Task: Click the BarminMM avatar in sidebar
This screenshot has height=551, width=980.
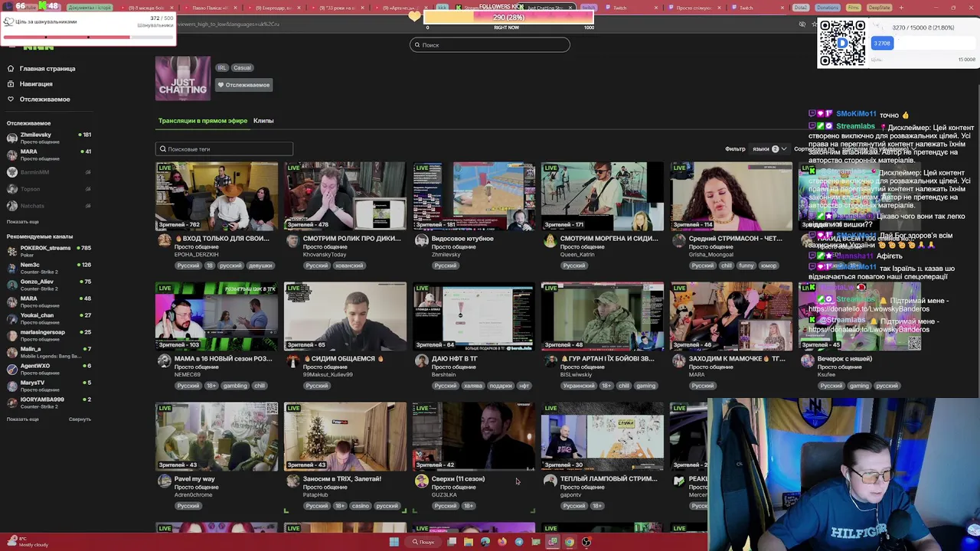Action: (11, 172)
